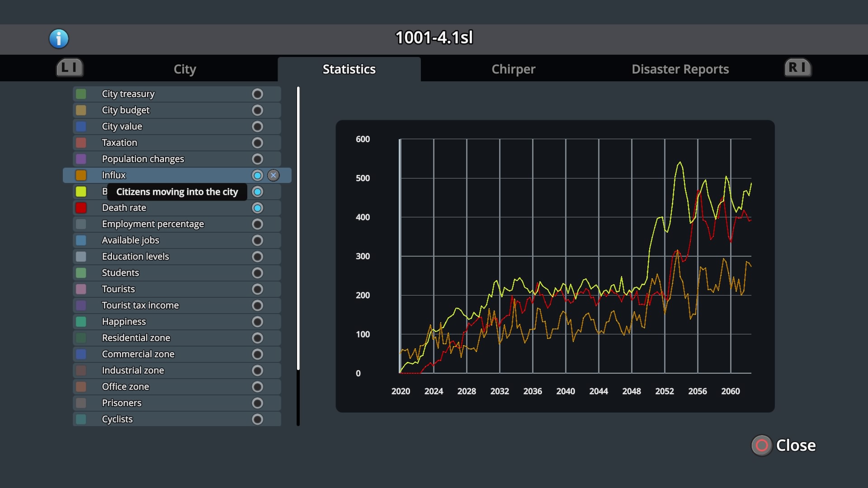Click the green Students color swatch

coord(81,273)
